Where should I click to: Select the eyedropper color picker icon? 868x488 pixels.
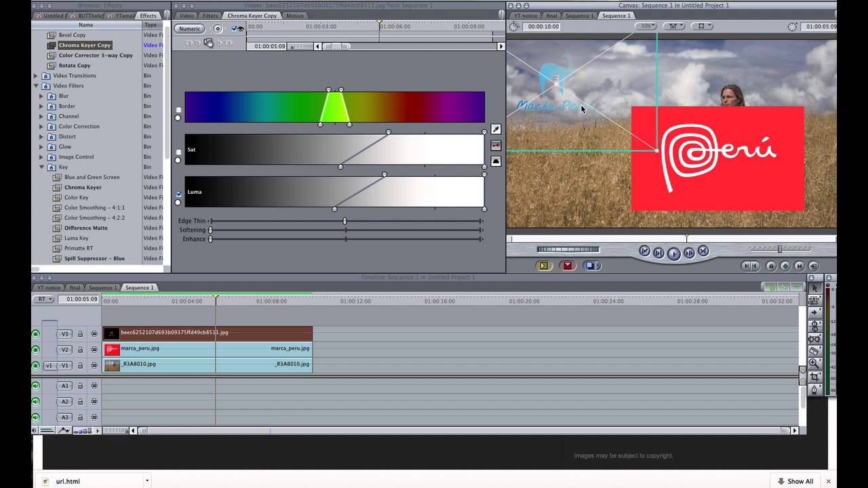tap(496, 129)
